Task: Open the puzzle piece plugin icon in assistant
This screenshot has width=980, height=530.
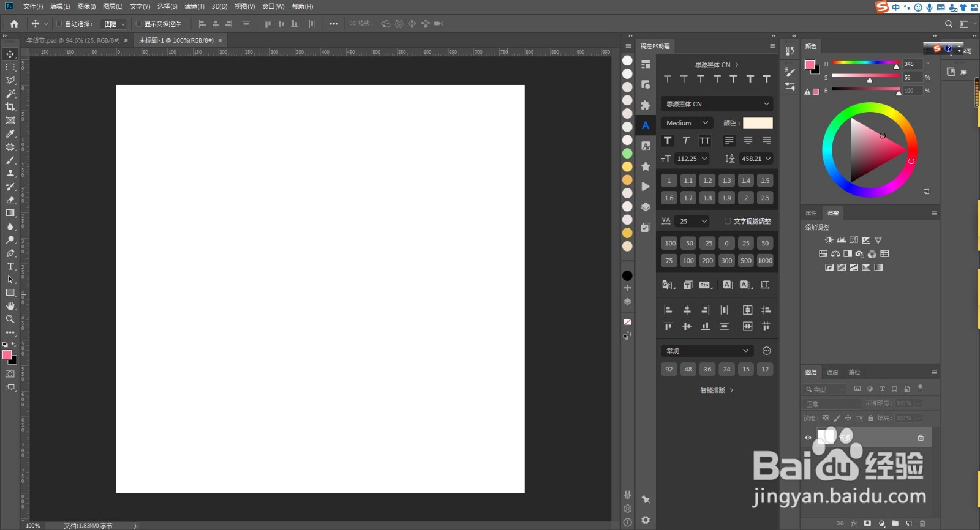Action: 646,105
